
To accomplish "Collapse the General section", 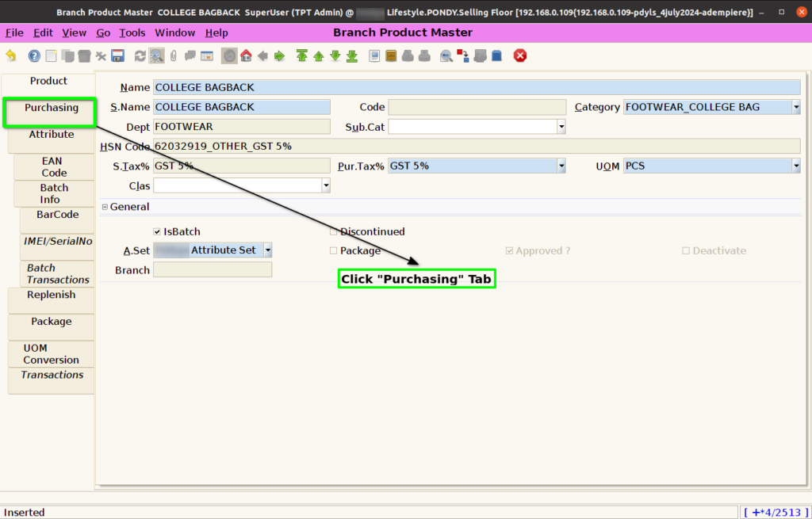I will 105,207.
